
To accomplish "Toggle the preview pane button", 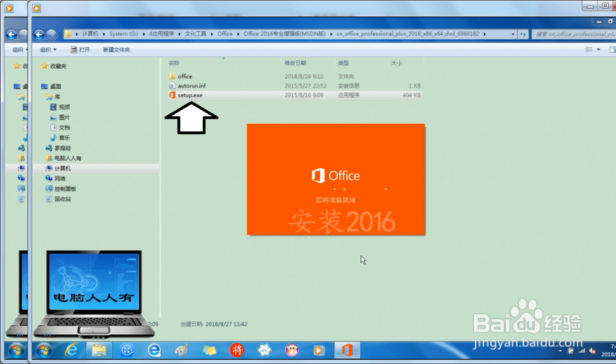I will click(x=612, y=49).
